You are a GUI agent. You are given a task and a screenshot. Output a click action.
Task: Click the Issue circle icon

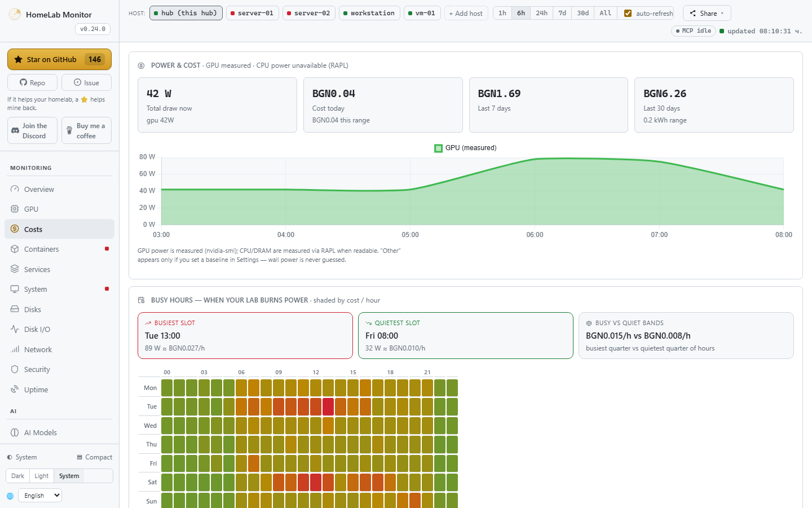77,82
